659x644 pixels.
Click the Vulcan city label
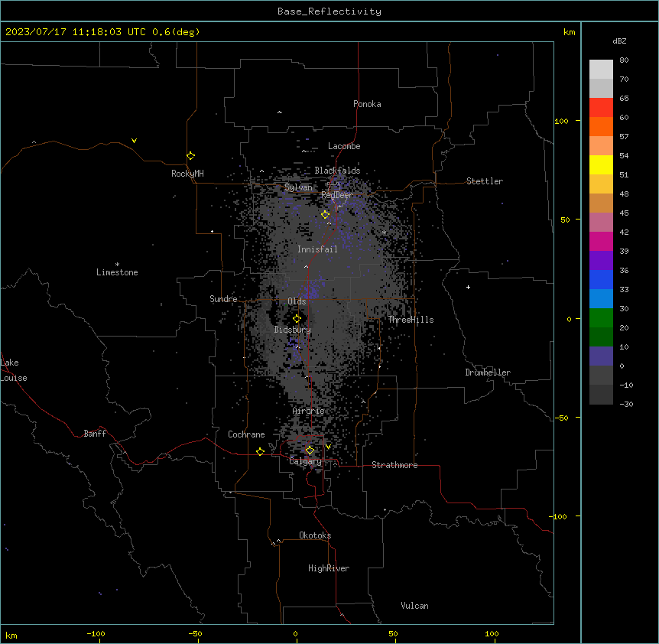point(414,606)
